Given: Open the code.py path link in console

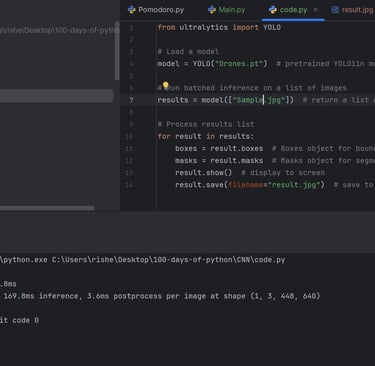Looking at the screenshot, I should [x=169, y=260].
